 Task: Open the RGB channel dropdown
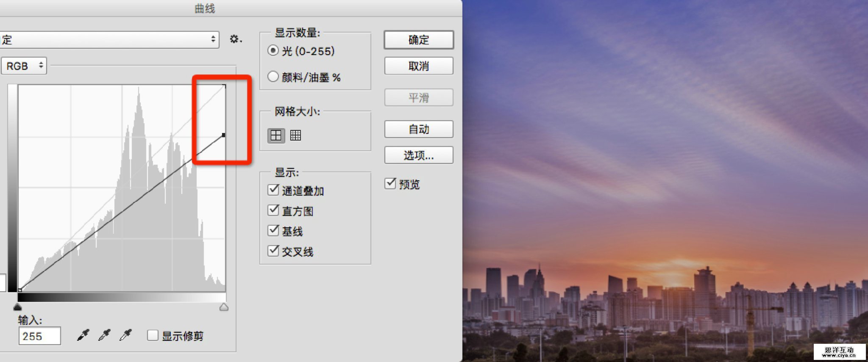click(24, 66)
